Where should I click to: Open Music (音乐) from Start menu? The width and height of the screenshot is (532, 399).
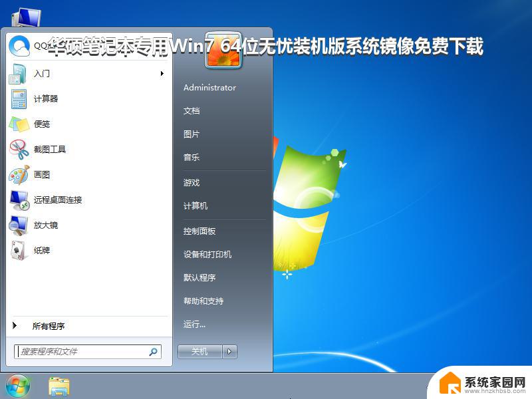point(192,157)
